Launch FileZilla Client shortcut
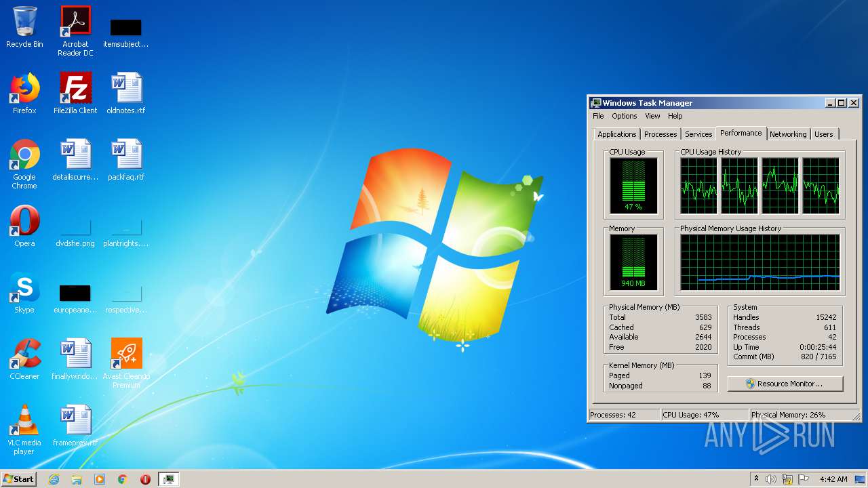Viewport: 868px width, 488px height. pyautogui.click(x=75, y=93)
